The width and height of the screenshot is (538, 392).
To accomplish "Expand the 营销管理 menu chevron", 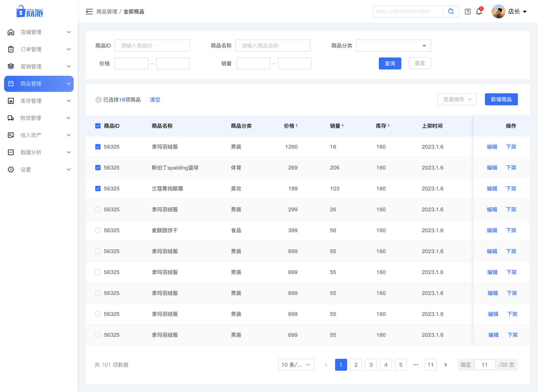I will pos(69,67).
